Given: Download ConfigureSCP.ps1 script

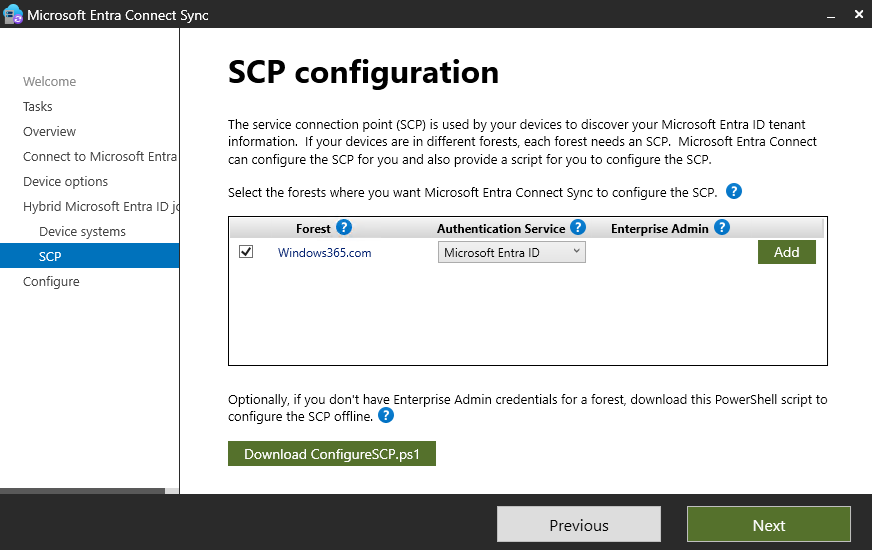Looking at the screenshot, I should 331,454.
